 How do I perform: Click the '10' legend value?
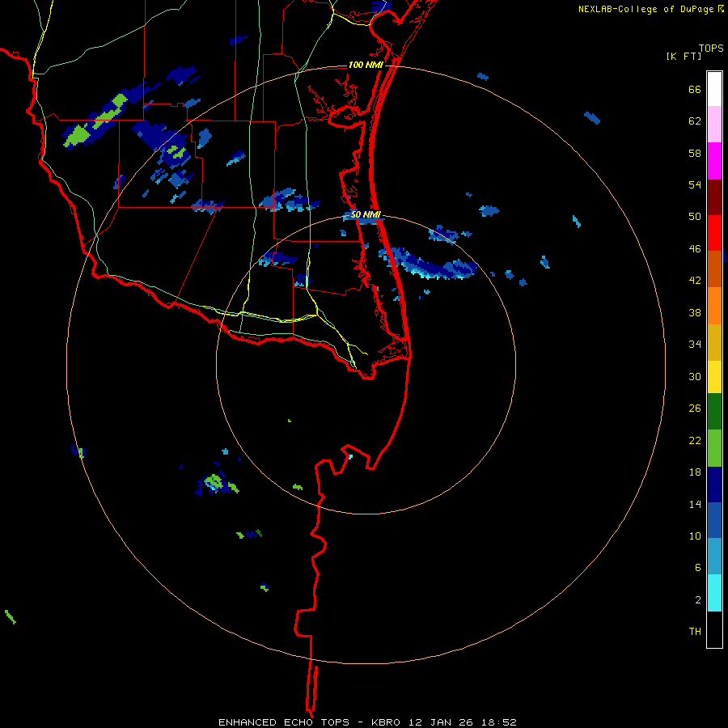click(695, 536)
